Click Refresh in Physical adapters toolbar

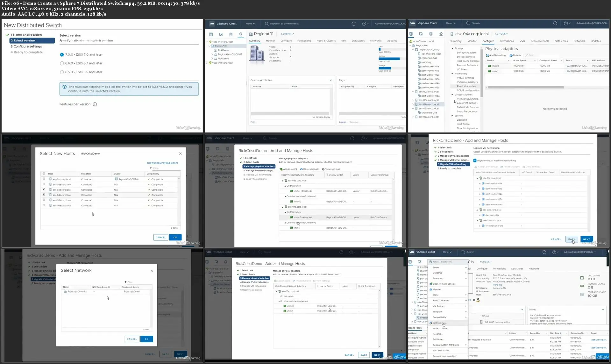point(515,55)
